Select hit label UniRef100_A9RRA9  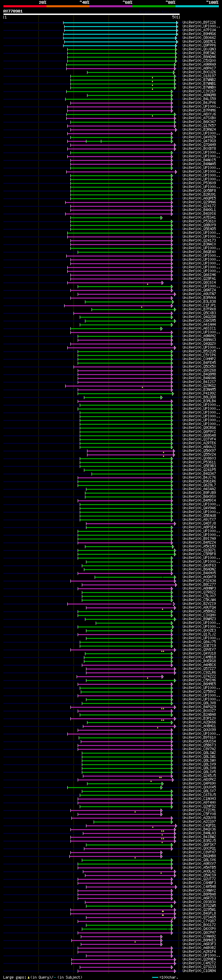pyautogui.click(x=199, y=64)
